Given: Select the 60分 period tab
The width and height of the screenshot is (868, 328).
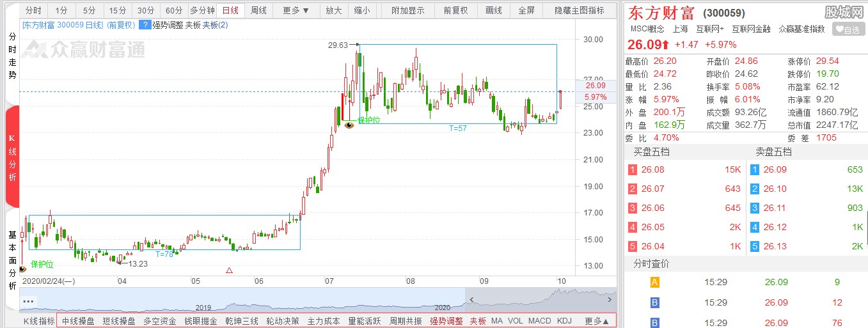Looking at the screenshot, I should coord(174,10).
